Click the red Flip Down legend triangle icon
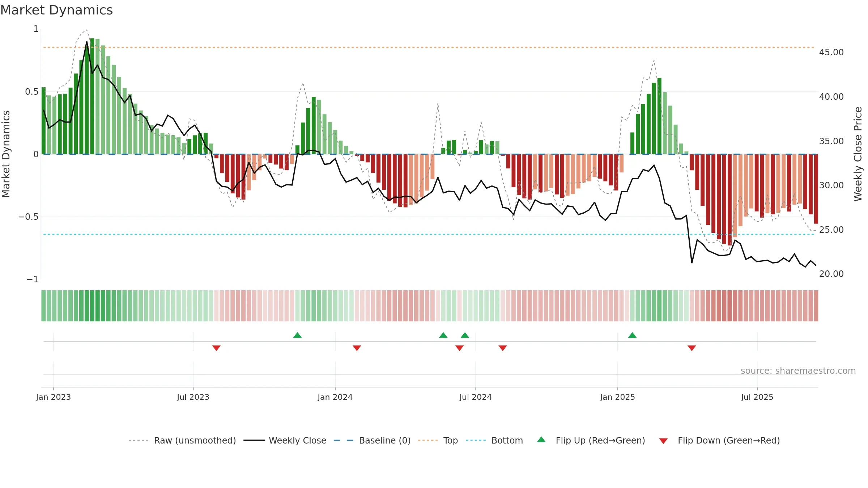 click(663, 441)
